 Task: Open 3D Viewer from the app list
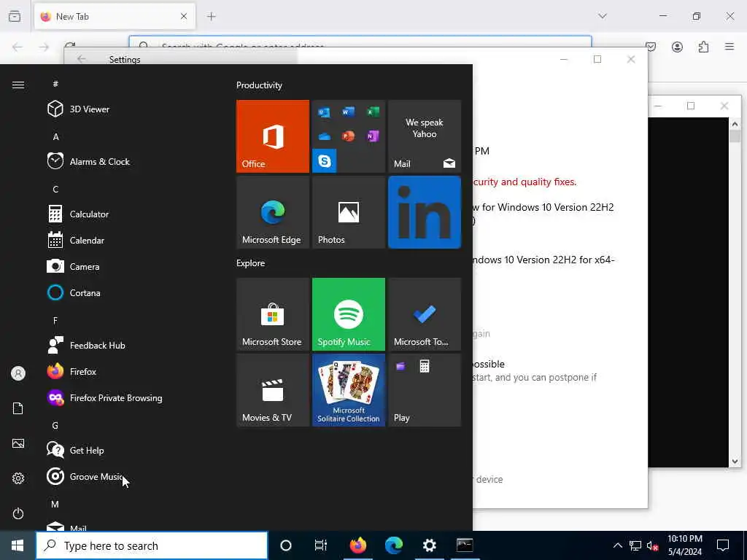(128, 109)
